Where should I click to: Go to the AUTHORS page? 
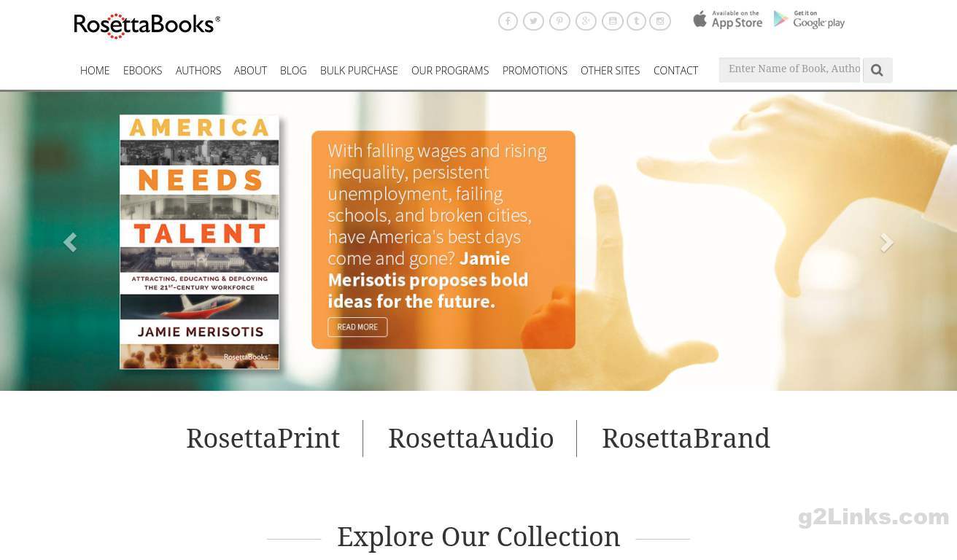(x=198, y=71)
